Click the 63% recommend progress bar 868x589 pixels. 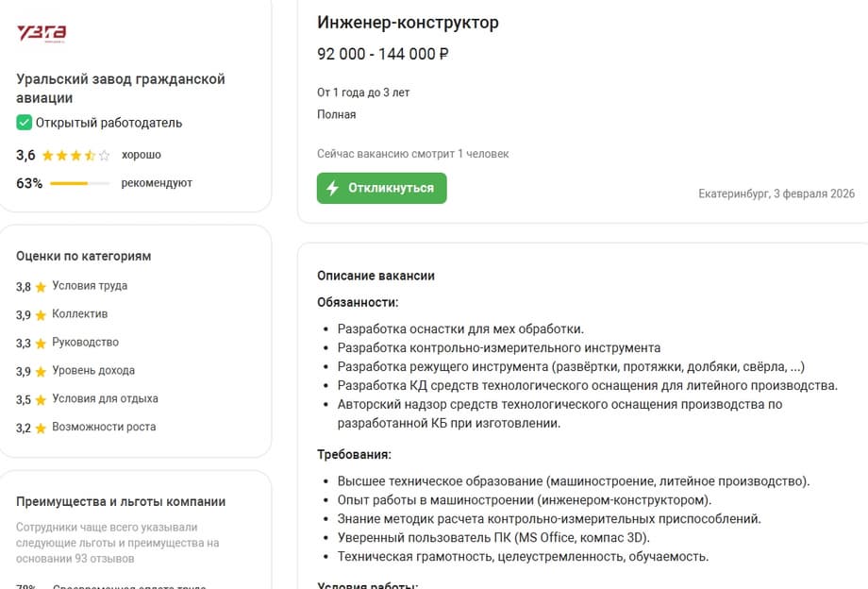[x=79, y=183]
